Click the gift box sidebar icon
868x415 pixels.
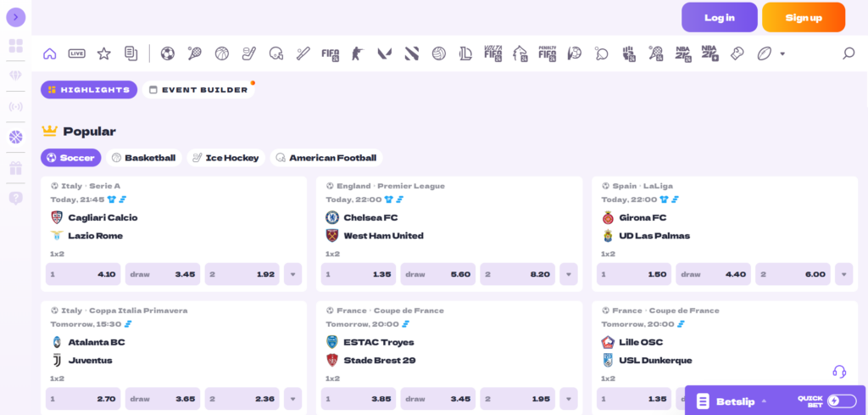click(x=15, y=168)
